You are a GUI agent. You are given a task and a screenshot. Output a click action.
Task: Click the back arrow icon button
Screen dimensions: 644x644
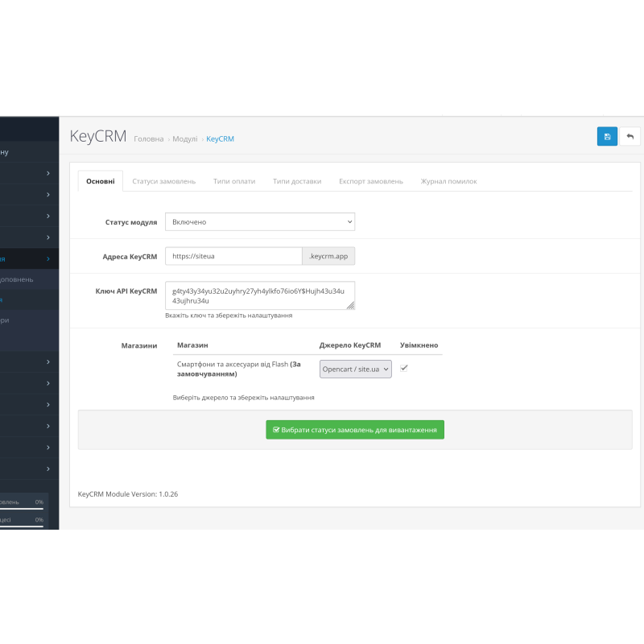coord(630,136)
